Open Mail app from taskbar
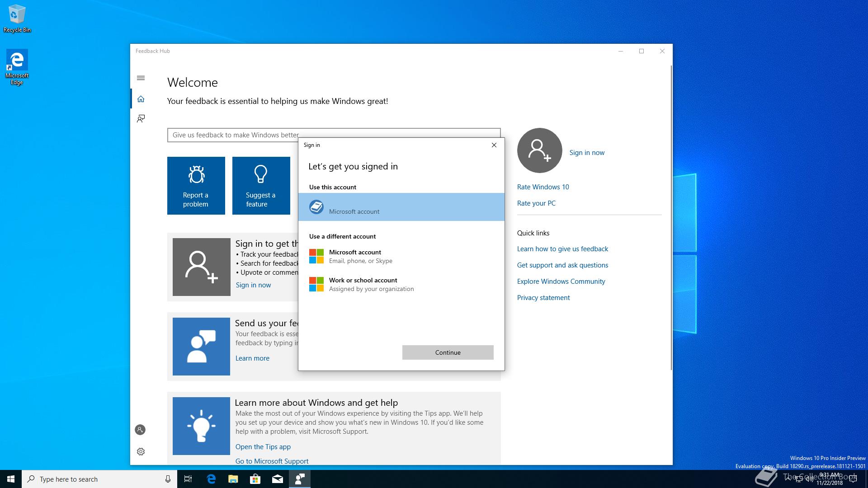The width and height of the screenshot is (868, 488). point(278,479)
